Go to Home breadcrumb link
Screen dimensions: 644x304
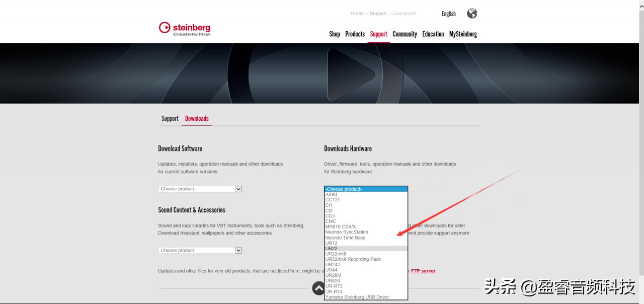[357, 14]
